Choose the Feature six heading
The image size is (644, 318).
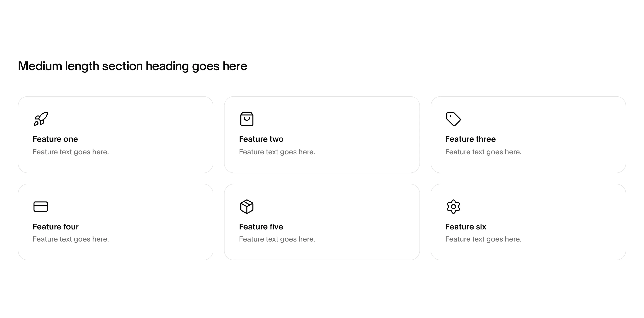(x=466, y=227)
